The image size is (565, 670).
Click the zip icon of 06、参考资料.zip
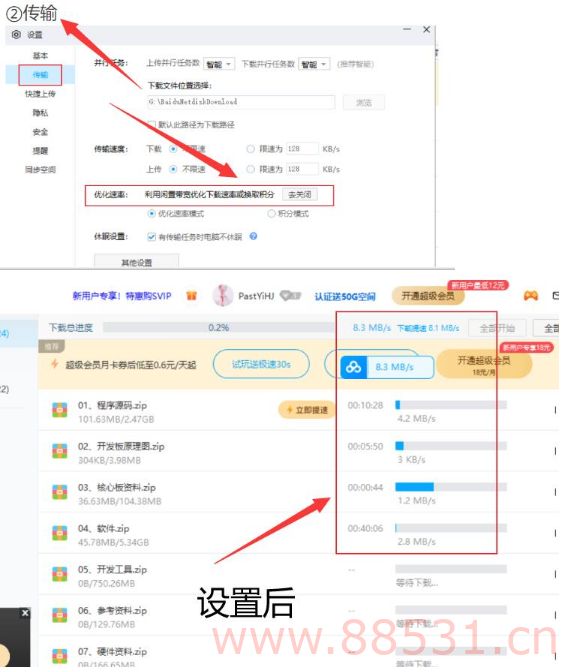pyautogui.click(x=60, y=615)
